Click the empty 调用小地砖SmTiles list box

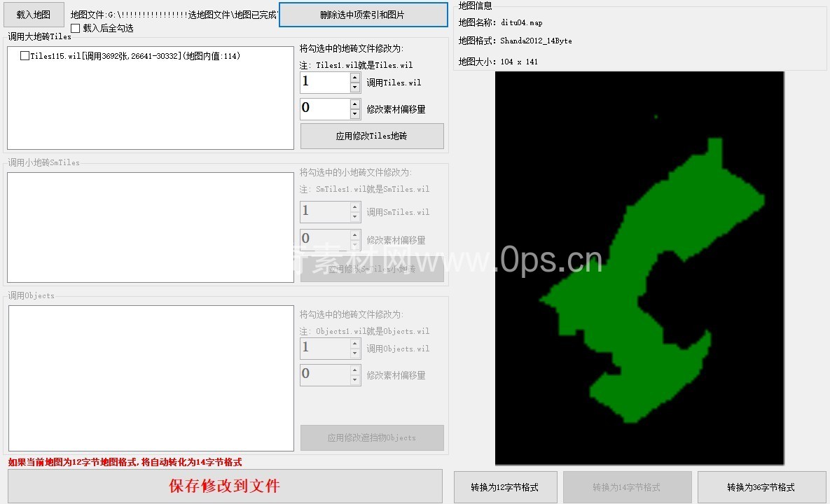tap(150, 227)
